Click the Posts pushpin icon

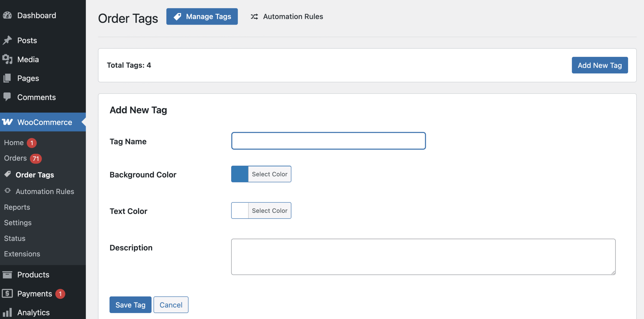pyautogui.click(x=7, y=40)
